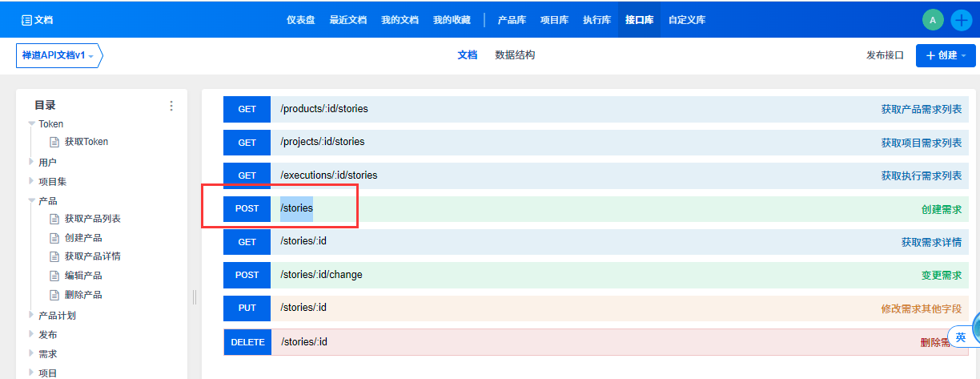Switch to 项目库 in navigation

point(554,20)
